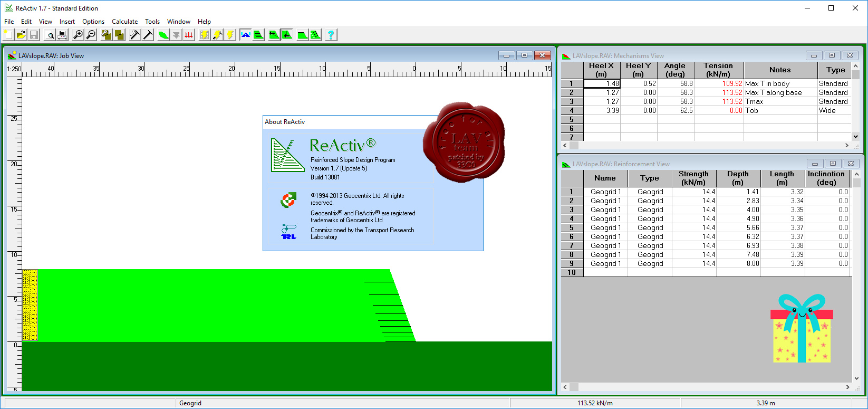Click the Notes column header
This screenshot has width=868, height=409.
pyautogui.click(x=780, y=70)
